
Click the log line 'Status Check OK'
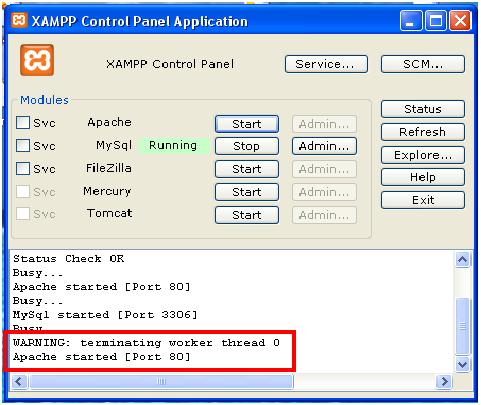coord(68,259)
